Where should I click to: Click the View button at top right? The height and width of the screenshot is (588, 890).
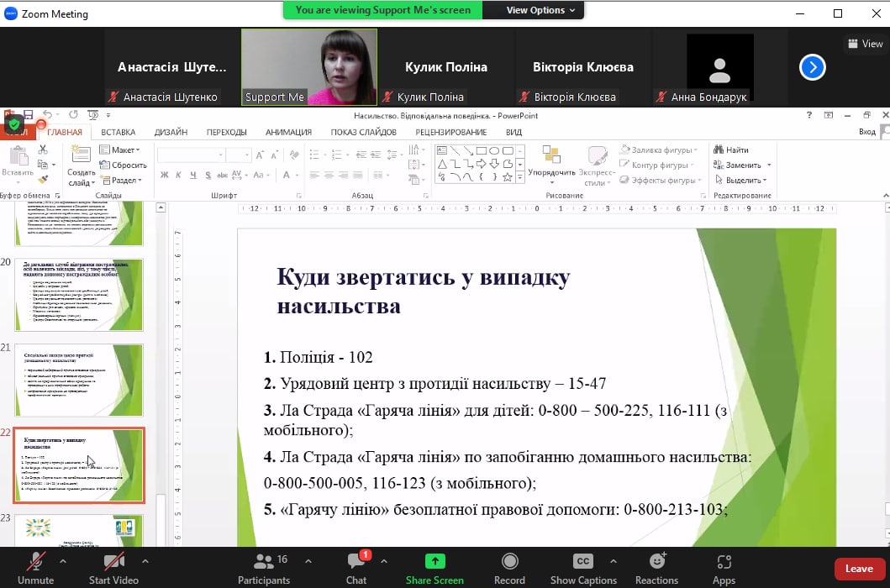865,44
